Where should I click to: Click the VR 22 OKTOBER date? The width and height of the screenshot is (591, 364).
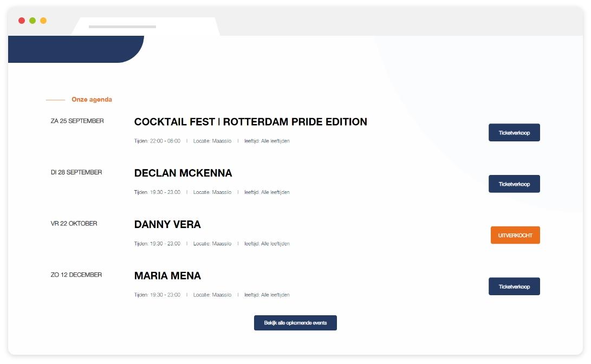point(74,224)
